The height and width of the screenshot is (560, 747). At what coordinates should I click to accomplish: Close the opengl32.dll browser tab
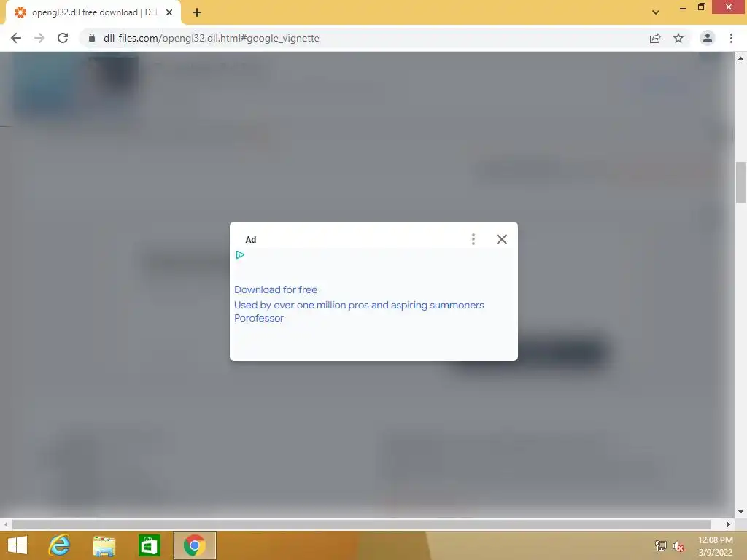tap(169, 12)
